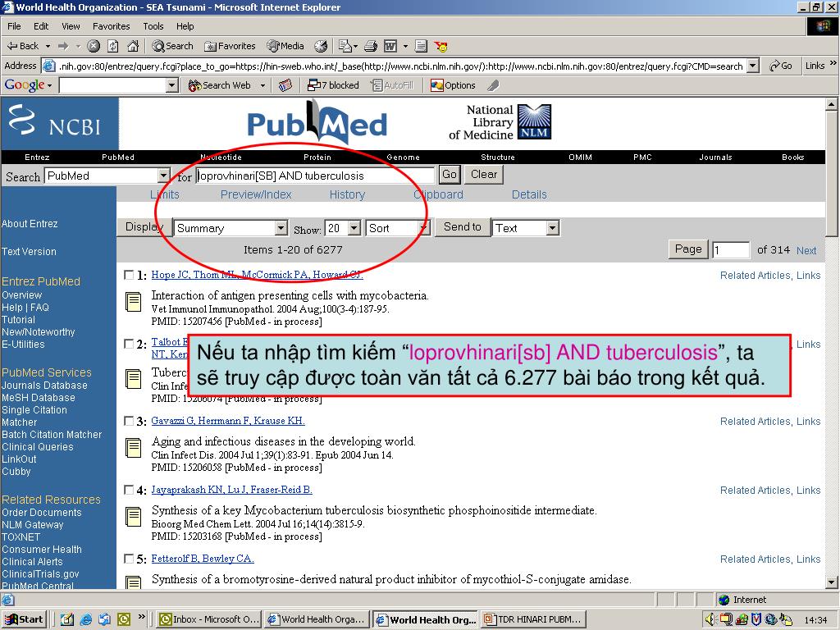
Task: Click the Print icon in toolbar
Action: pyautogui.click(x=371, y=46)
